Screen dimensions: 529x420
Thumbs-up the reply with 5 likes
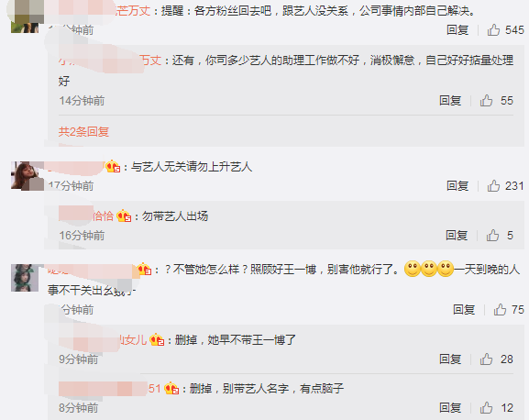click(x=492, y=236)
